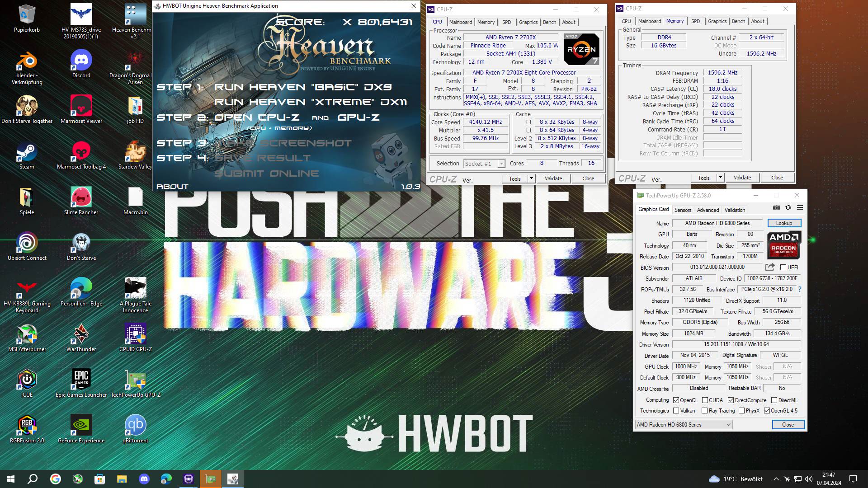This screenshot has height=488, width=868.
Task: Launch RGBFusion 2.0 icon
Action: 27,429
